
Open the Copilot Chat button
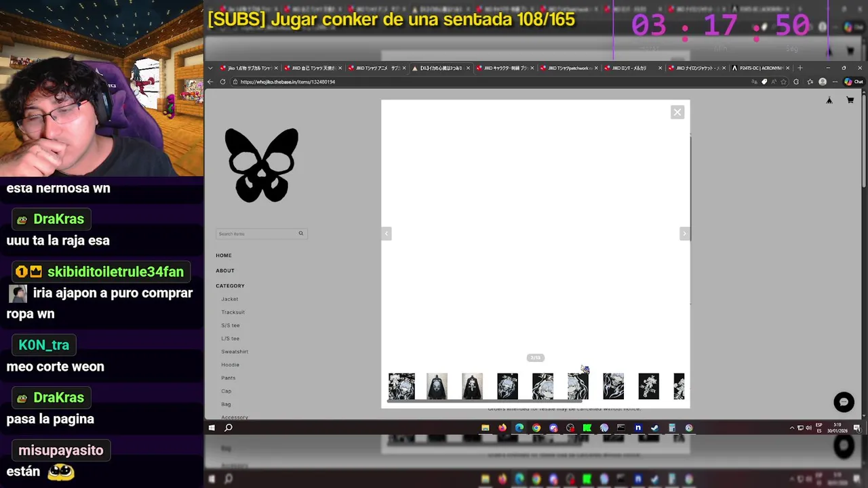(854, 82)
